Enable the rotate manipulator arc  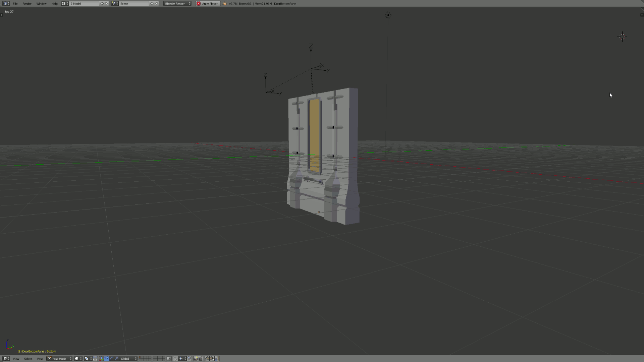click(111, 359)
